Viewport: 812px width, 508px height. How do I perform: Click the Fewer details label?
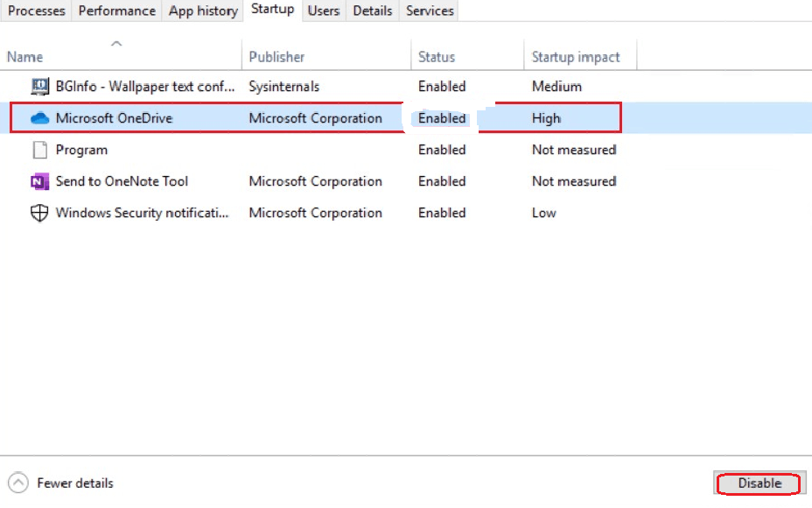tap(75, 483)
